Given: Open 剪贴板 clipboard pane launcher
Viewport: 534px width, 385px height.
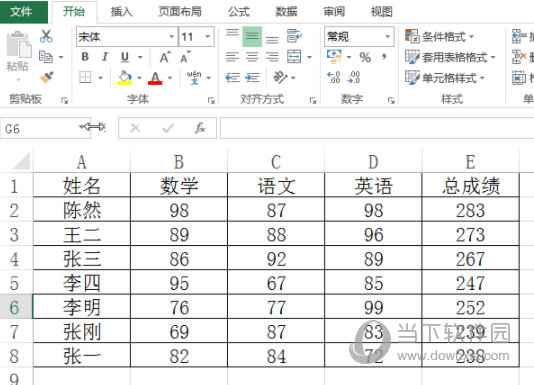Looking at the screenshot, I should (x=64, y=101).
